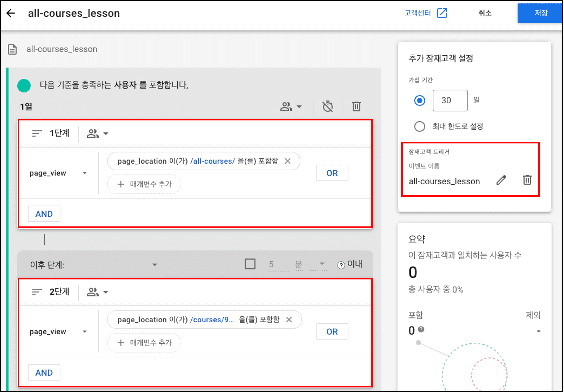The height and width of the screenshot is (392, 564).
Task: Click the 총 사용자 중 0% text
Action: click(x=436, y=290)
